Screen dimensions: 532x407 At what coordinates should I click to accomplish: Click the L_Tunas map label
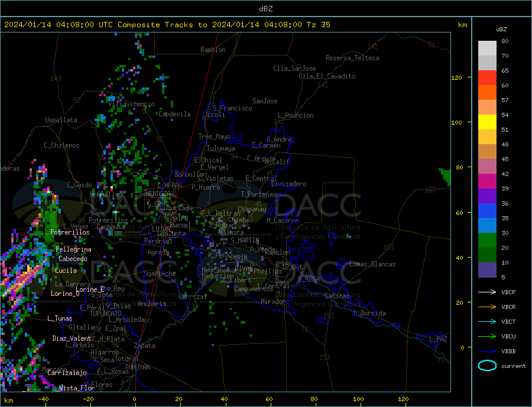pyautogui.click(x=60, y=318)
